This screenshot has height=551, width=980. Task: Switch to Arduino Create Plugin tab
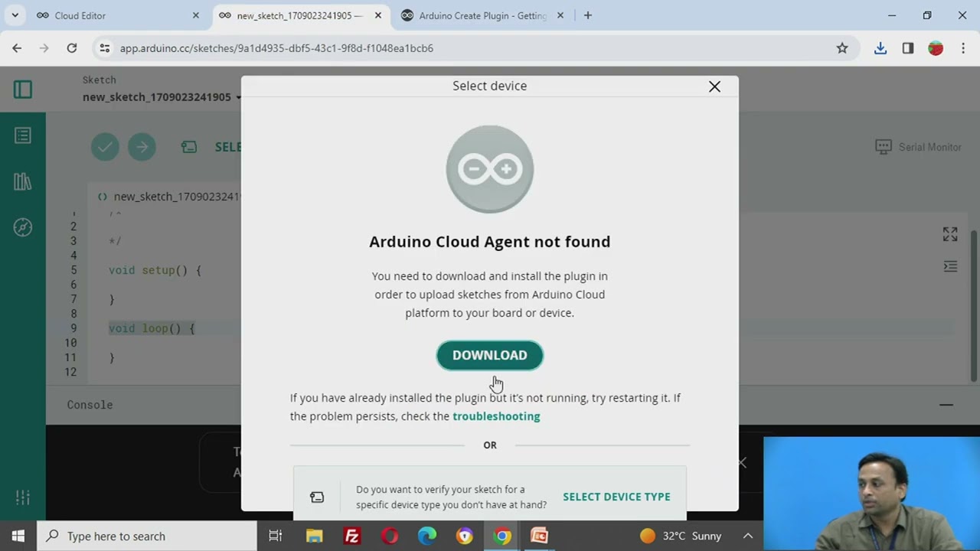tap(482, 15)
